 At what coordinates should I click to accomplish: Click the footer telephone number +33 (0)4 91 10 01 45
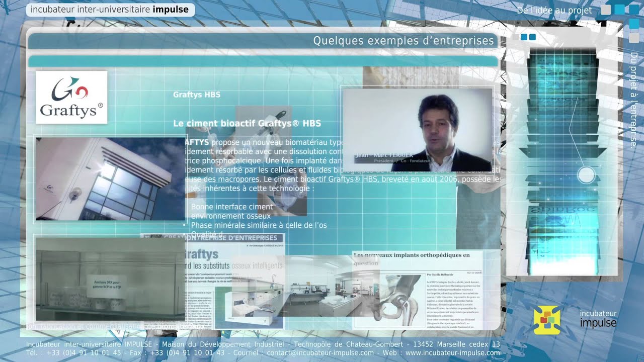[x=85, y=353]
